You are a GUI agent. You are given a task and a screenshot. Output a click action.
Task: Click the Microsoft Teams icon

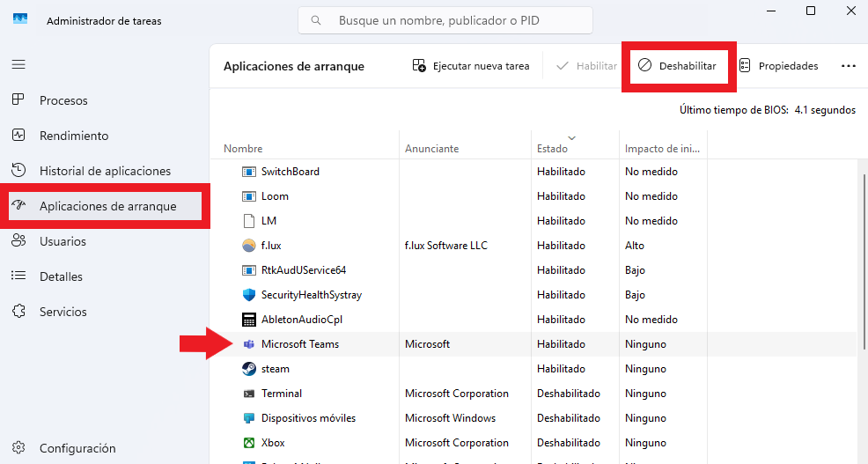pos(249,344)
